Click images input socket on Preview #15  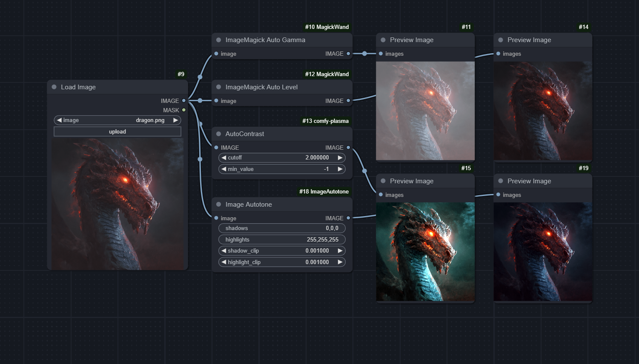coord(381,195)
